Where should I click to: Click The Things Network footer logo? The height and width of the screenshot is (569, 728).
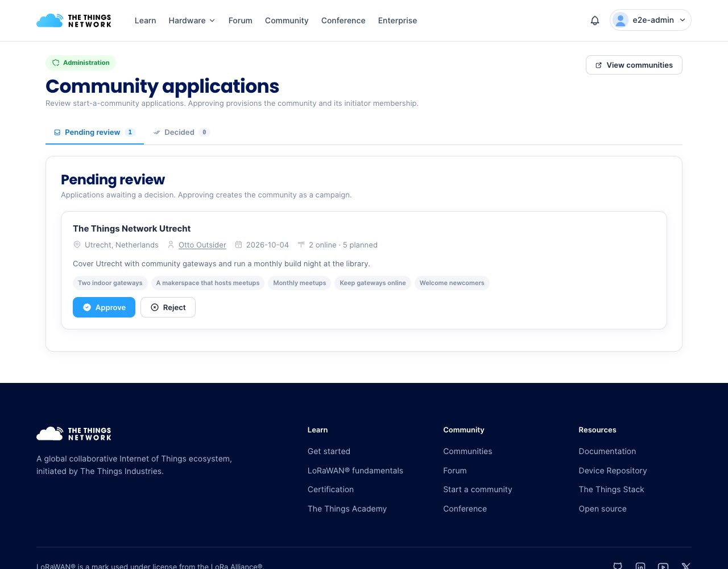pos(74,434)
